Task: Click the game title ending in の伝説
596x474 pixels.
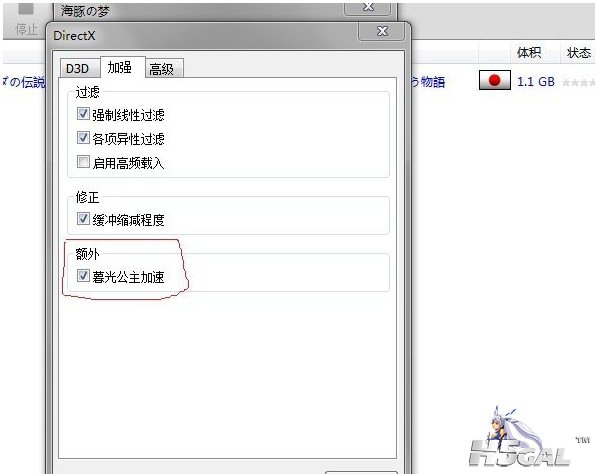Action: tap(24, 81)
